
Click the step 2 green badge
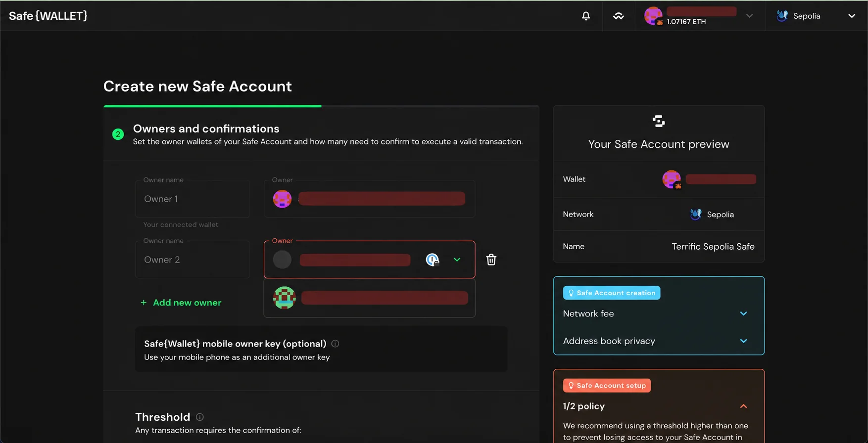[118, 134]
